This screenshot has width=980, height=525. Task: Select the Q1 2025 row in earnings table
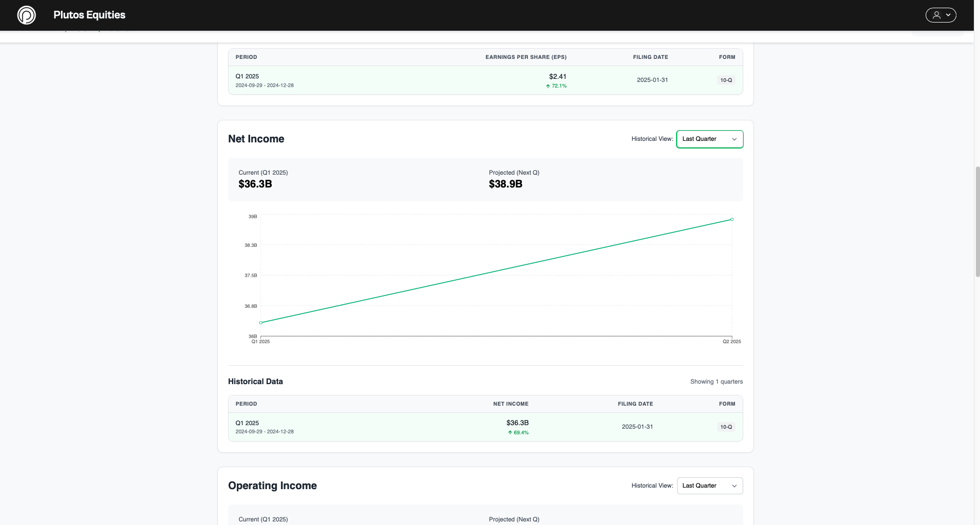tap(359, 80)
